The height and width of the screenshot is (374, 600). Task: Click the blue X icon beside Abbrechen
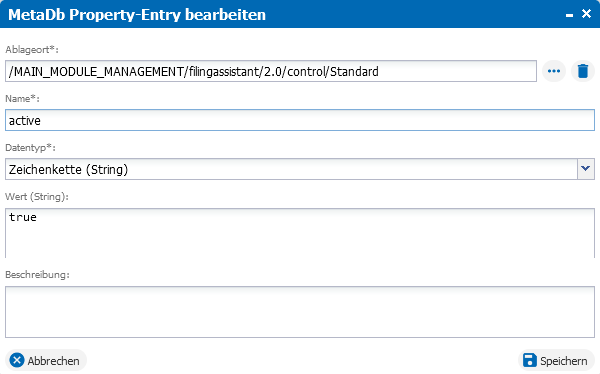point(17,360)
